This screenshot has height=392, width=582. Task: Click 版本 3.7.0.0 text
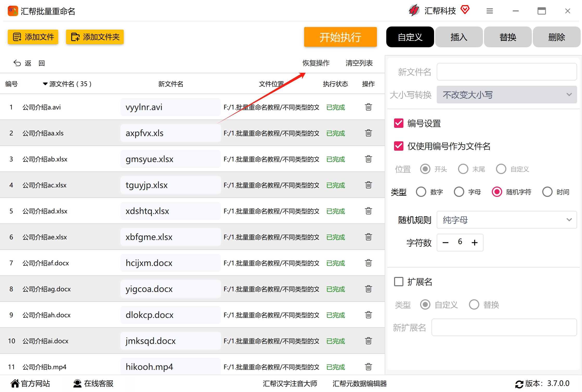(x=547, y=383)
